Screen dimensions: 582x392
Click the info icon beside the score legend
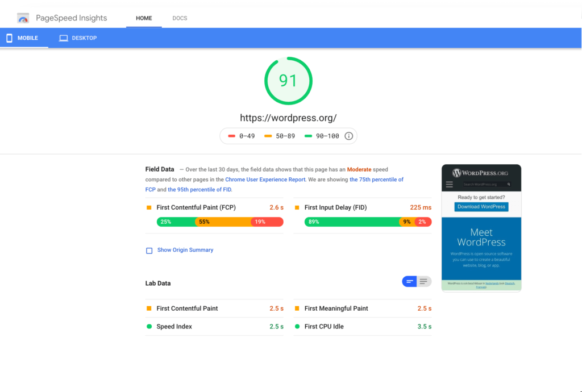click(348, 136)
